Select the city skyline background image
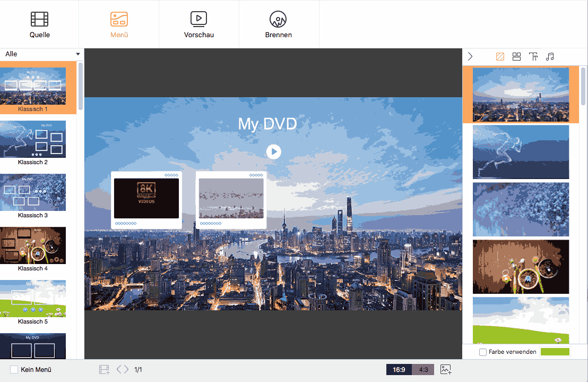This screenshot has width=588, height=382. coord(521,95)
